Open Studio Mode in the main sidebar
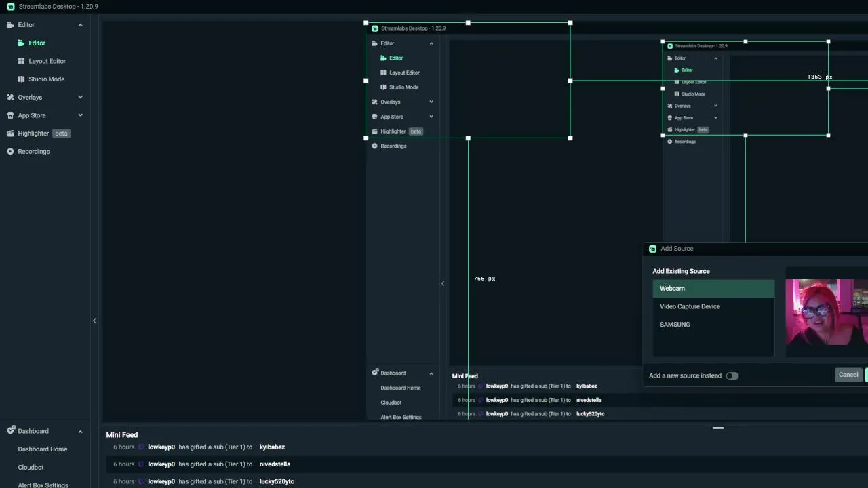Screen dimensions: 868x488 pyautogui.click(x=47, y=79)
